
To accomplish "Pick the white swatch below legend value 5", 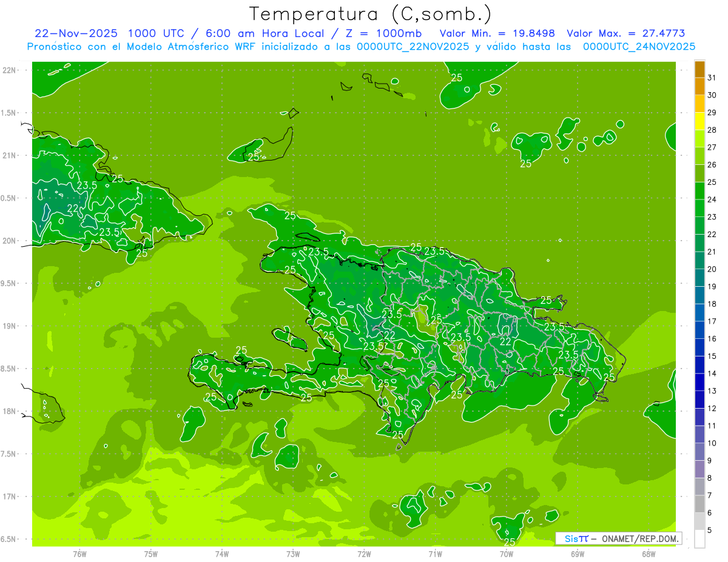I will [699, 539].
